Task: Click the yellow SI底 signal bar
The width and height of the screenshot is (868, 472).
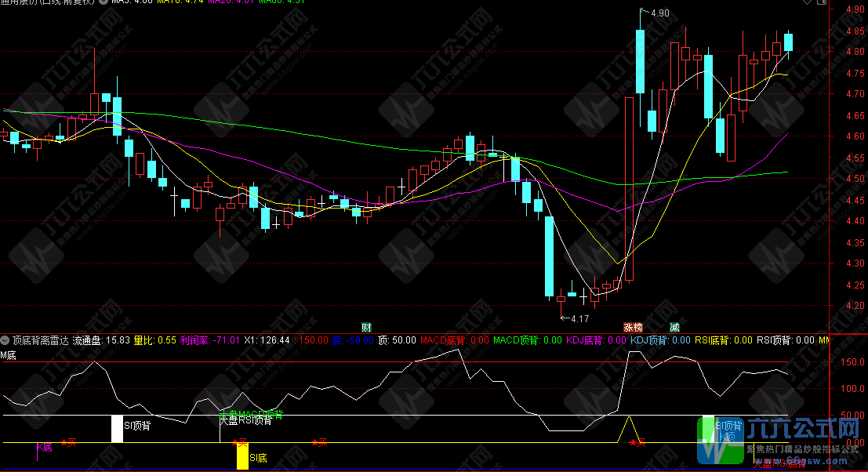Action: (x=242, y=457)
